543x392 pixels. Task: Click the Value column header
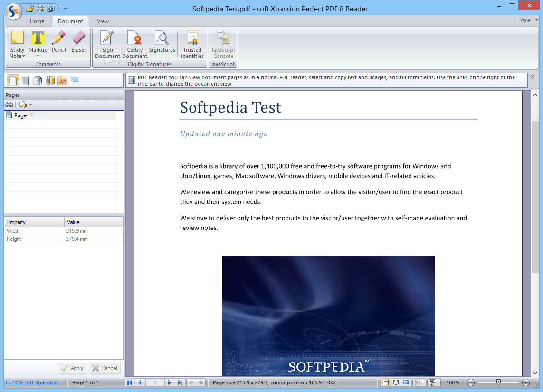pos(94,222)
